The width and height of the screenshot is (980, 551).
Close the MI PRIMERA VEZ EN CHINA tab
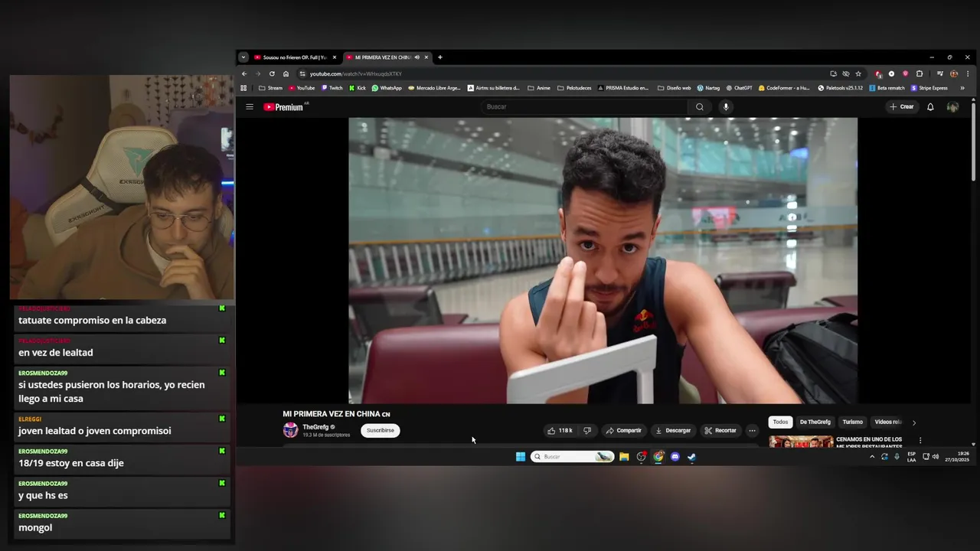click(426, 57)
